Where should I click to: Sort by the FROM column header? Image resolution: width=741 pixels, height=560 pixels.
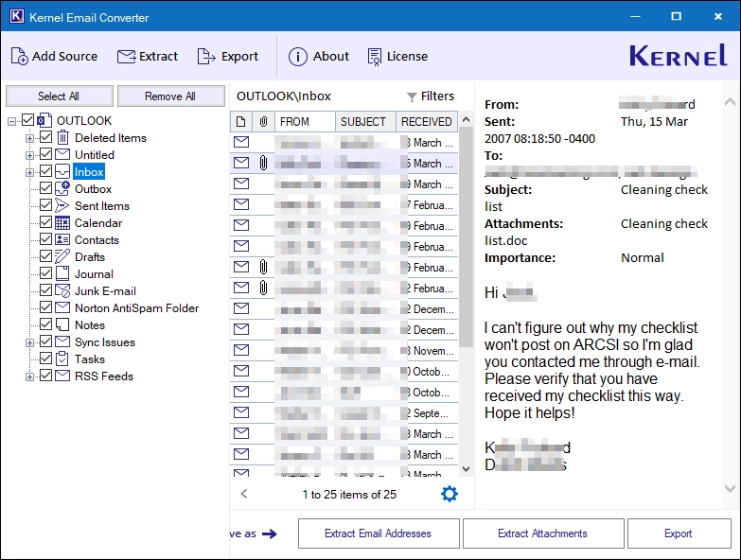tap(305, 122)
